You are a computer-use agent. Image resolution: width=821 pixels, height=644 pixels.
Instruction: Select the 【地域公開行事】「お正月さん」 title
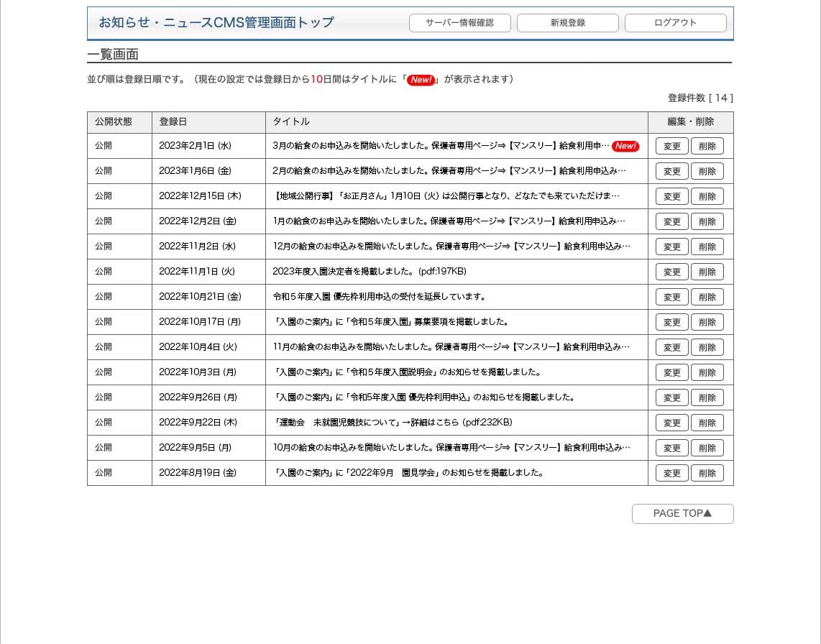coord(446,195)
